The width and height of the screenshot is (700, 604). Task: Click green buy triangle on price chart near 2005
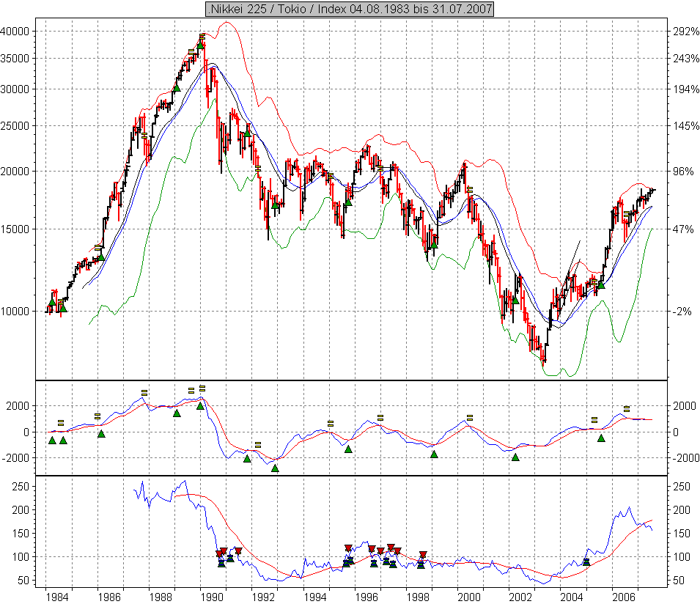[x=601, y=284]
